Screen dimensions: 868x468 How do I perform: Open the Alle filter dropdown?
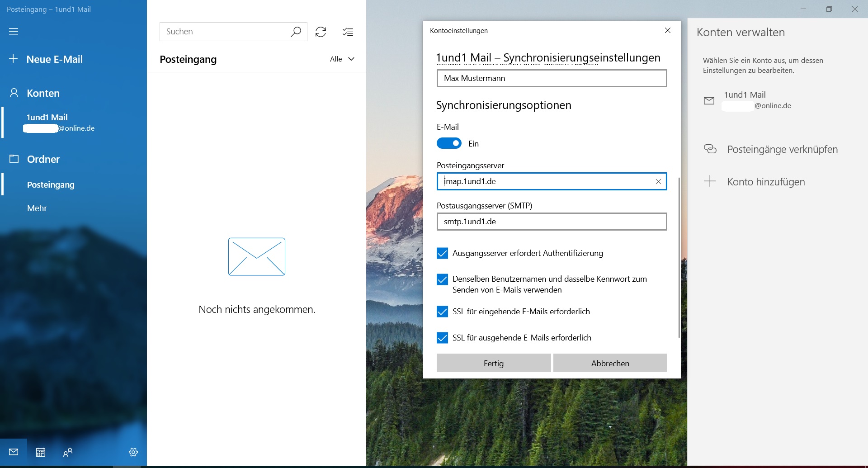pyautogui.click(x=342, y=59)
